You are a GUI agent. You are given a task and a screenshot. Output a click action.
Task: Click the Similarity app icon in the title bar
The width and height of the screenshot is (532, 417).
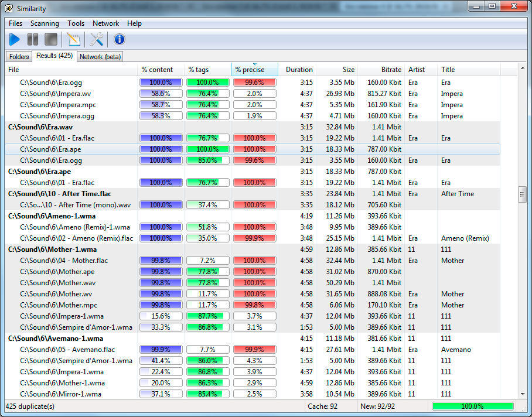click(x=9, y=8)
